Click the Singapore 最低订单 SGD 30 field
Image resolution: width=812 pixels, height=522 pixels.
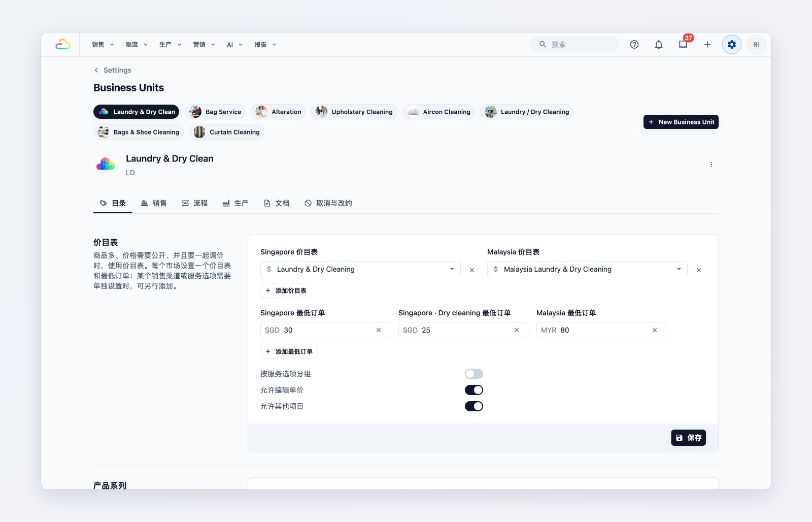[x=325, y=330]
